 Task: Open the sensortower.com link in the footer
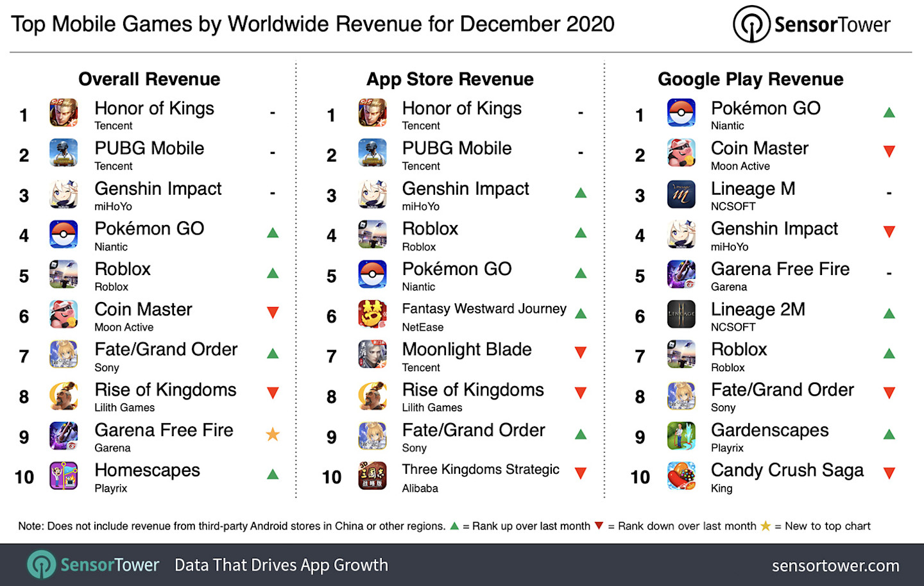pyautogui.click(x=835, y=565)
